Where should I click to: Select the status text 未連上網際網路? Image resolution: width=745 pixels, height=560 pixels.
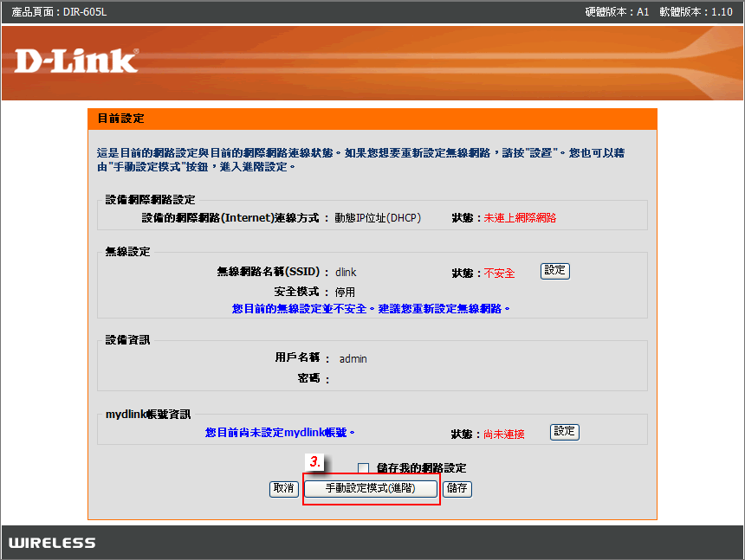pos(520,218)
